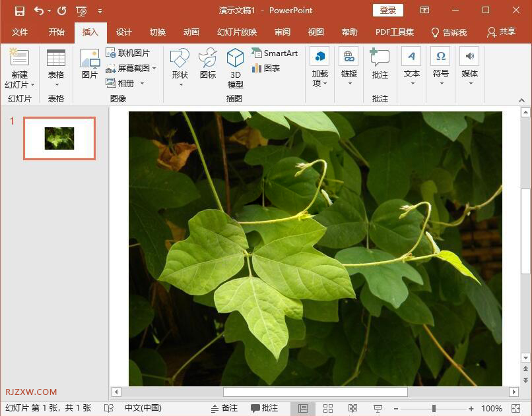Select the slide 1 thumbnail
Viewport: 532px width, 416px height.
point(59,138)
